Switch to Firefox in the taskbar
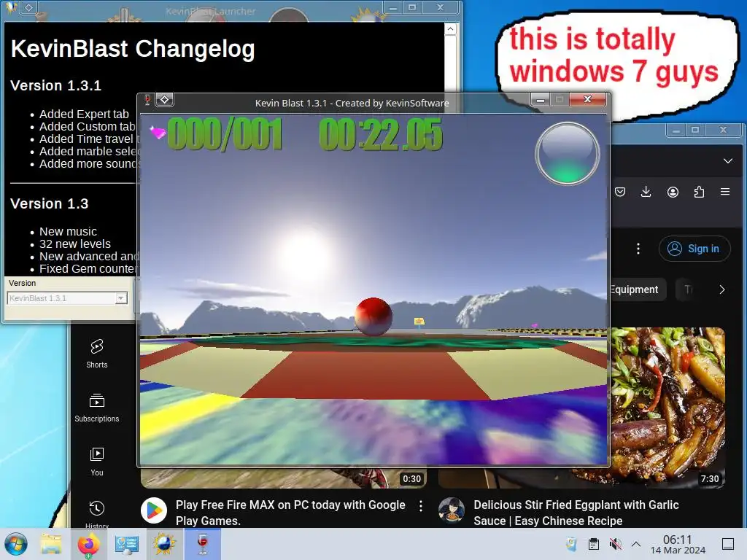The height and width of the screenshot is (560, 747). (88, 544)
